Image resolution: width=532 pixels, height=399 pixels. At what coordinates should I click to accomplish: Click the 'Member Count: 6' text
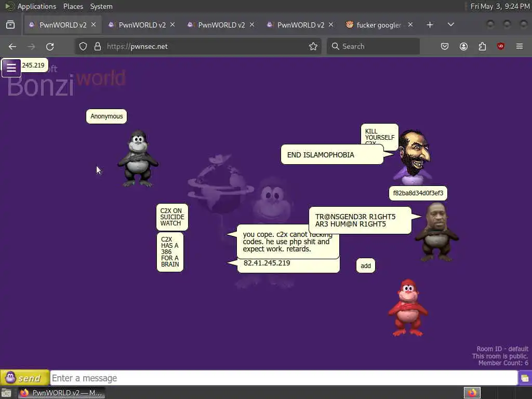pos(503,363)
